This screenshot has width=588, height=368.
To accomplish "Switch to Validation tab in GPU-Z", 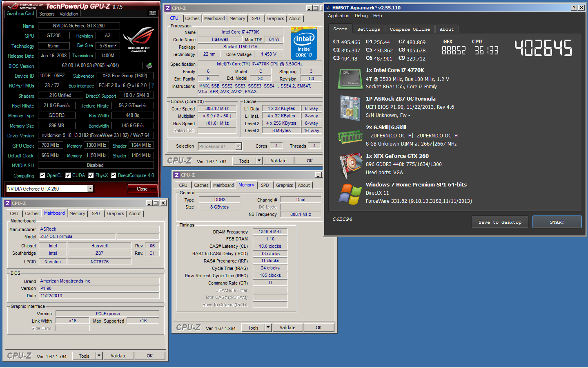I will [x=69, y=14].
